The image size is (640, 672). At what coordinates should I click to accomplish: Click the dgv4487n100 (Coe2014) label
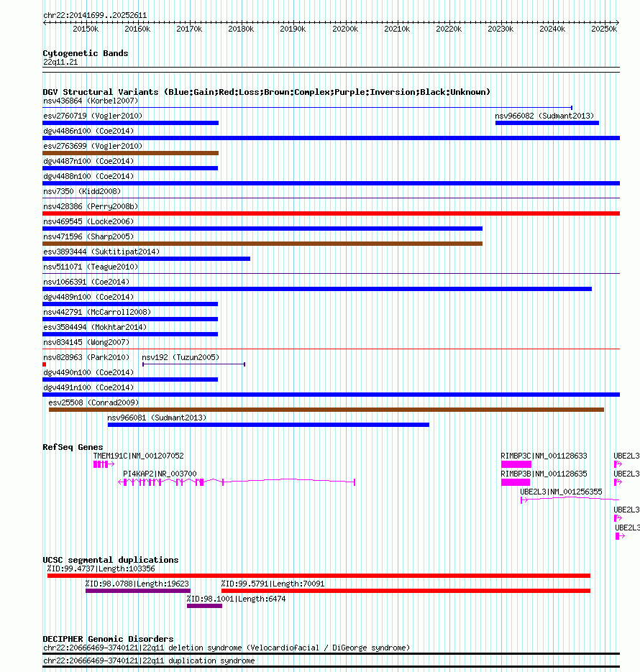click(88, 161)
